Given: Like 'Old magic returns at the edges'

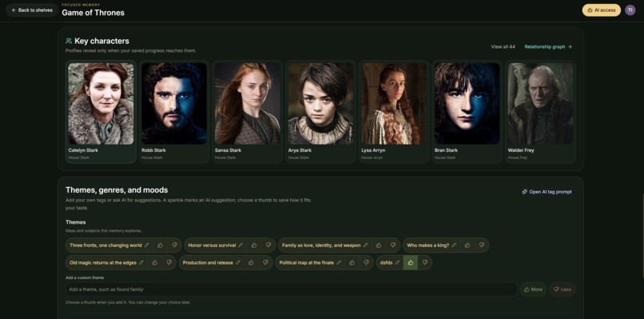Looking at the screenshot, I should click(x=155, y=263).
